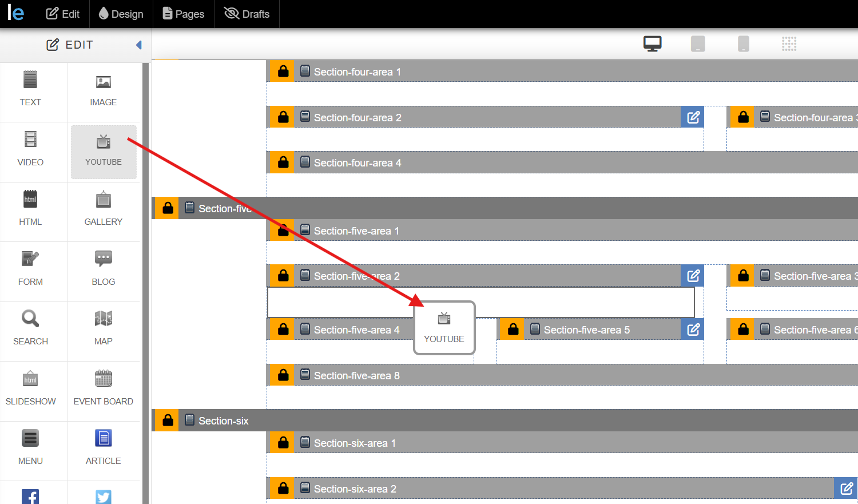Select Section-four-area 4 label
This screenshot has height=504, width=858.
coord(357,163)
